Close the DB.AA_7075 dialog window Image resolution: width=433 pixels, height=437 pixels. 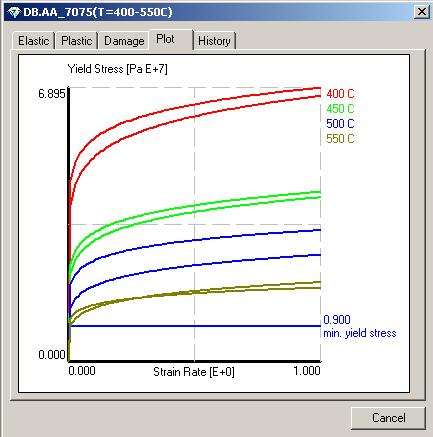coord(422,12)
